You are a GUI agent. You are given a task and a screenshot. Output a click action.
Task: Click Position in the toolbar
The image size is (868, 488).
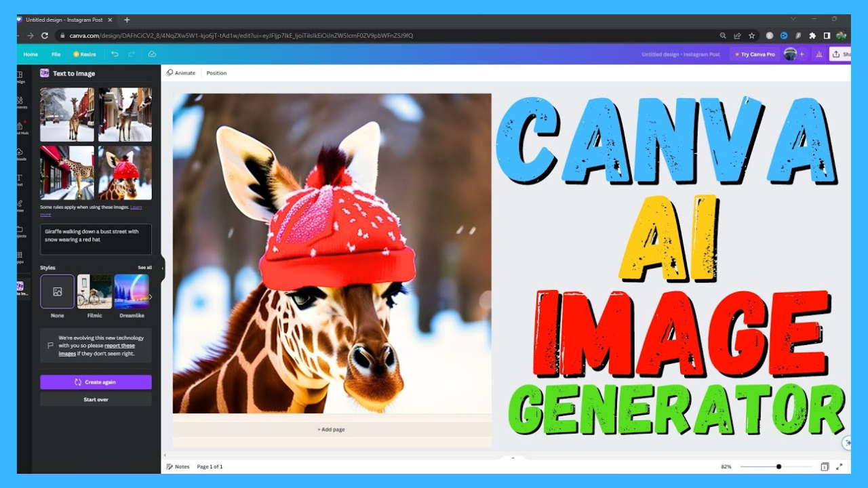(216, 73)
